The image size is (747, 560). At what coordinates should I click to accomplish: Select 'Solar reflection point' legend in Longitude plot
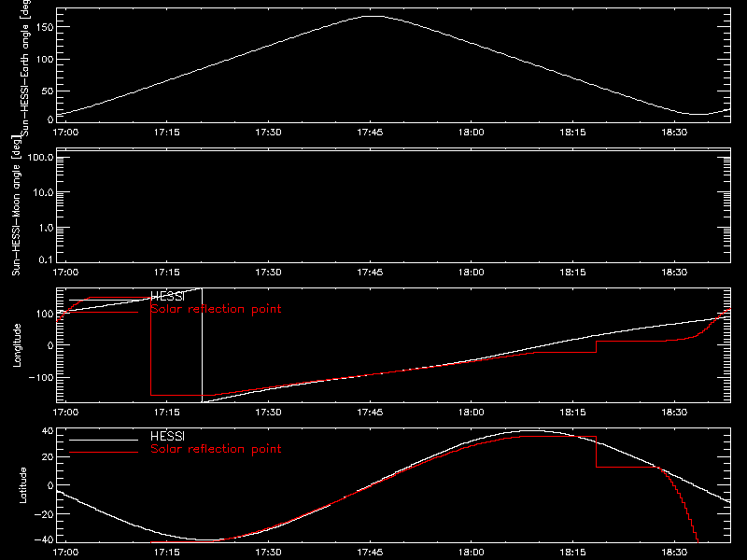click(x=216, y=309)
